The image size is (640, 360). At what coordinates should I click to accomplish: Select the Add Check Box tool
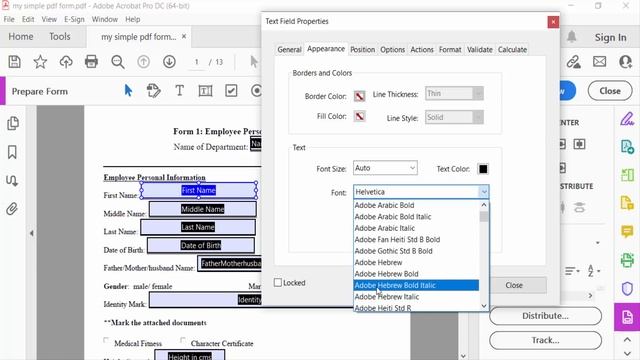pos(231,91)
